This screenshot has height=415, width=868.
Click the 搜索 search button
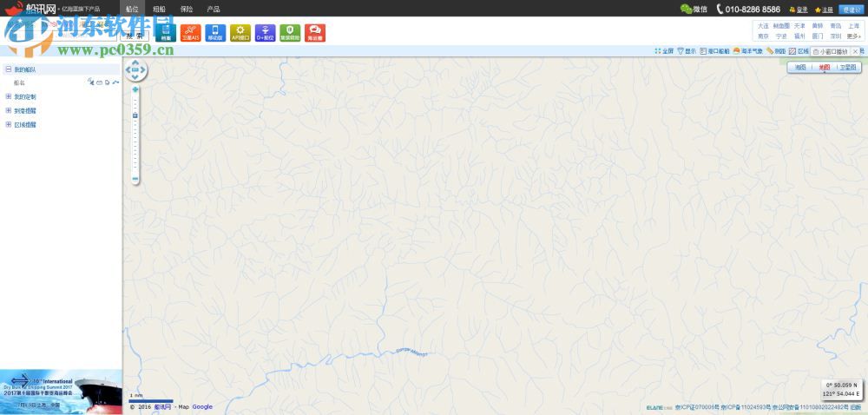[135, 36]
